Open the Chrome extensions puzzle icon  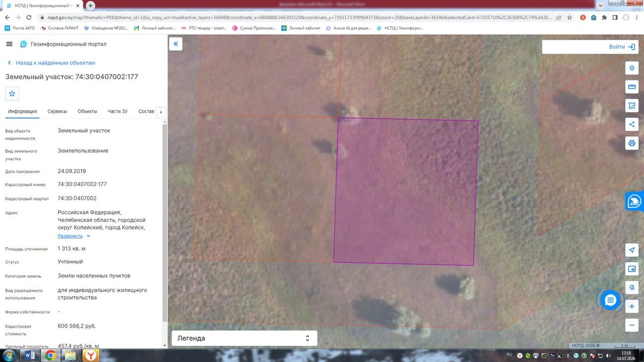pos(604,17)
